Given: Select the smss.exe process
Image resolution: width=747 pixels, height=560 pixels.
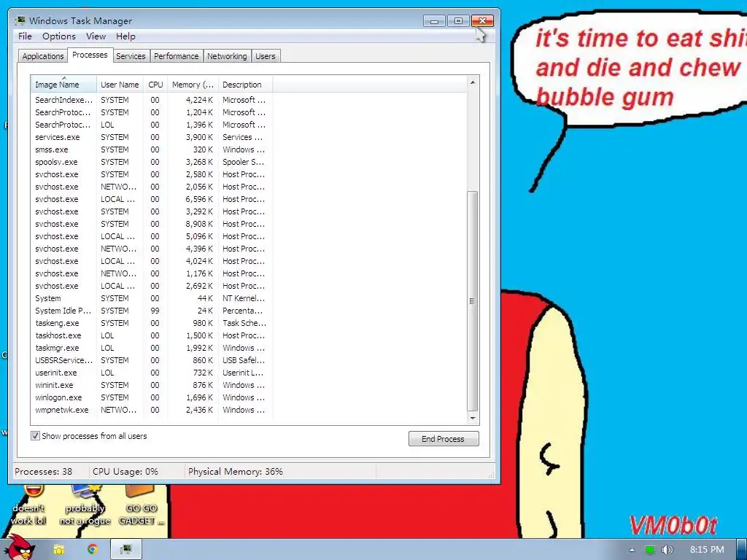Looking at the screenshot, I should tap(152, 149).
